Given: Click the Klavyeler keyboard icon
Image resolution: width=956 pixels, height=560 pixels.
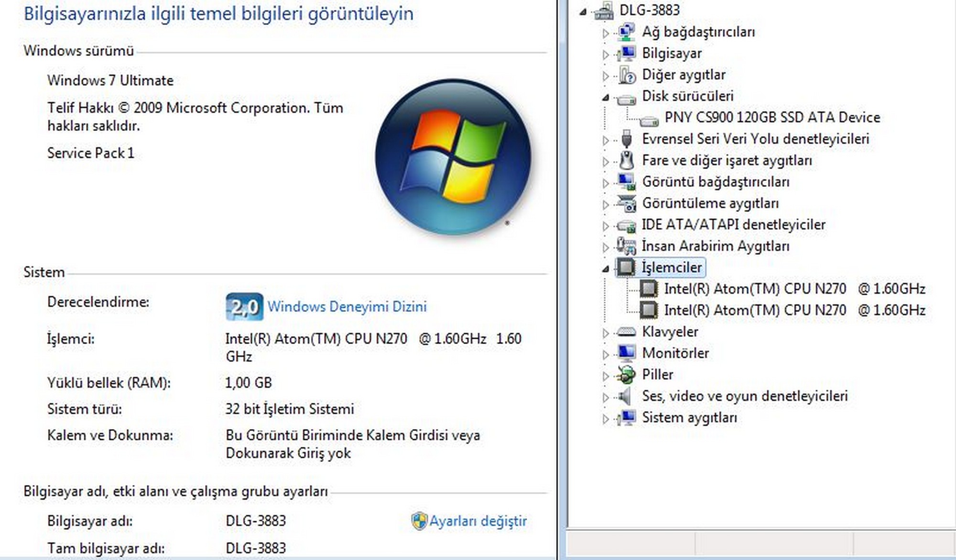Looking at the screenshot, I should point(626,332).
